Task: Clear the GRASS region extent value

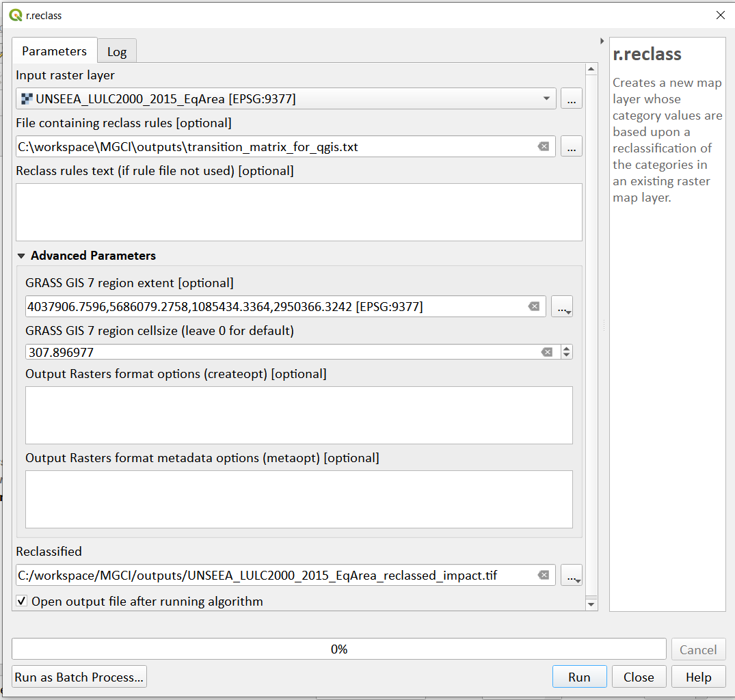Action: coord(534,306)
